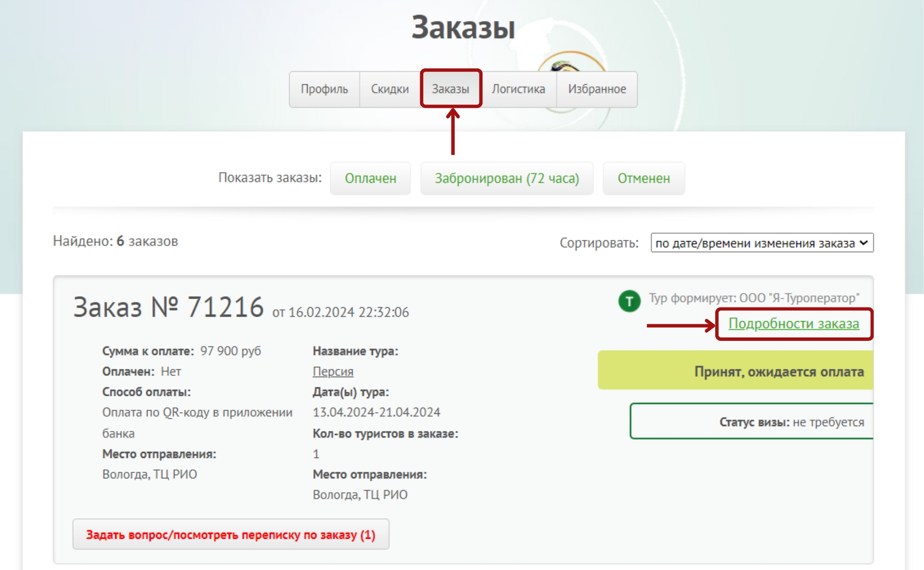
Task: Select the Заказы tab
Action: [451, 89]
